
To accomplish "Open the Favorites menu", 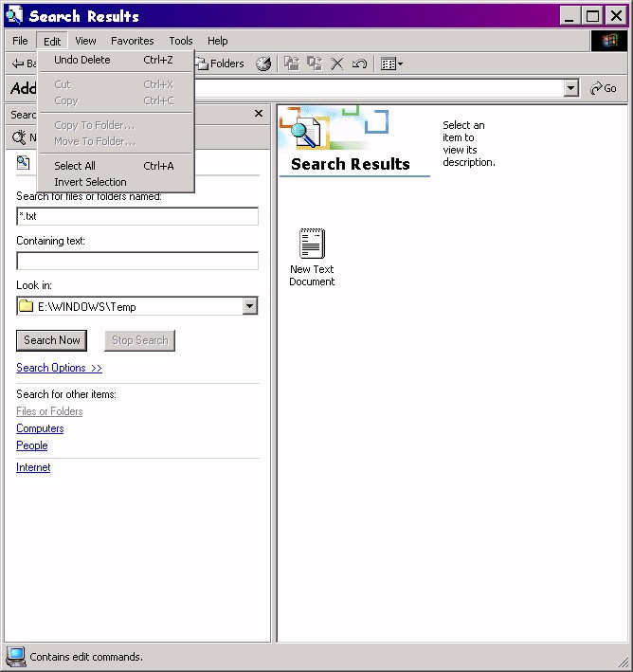I will coord(132,41).
